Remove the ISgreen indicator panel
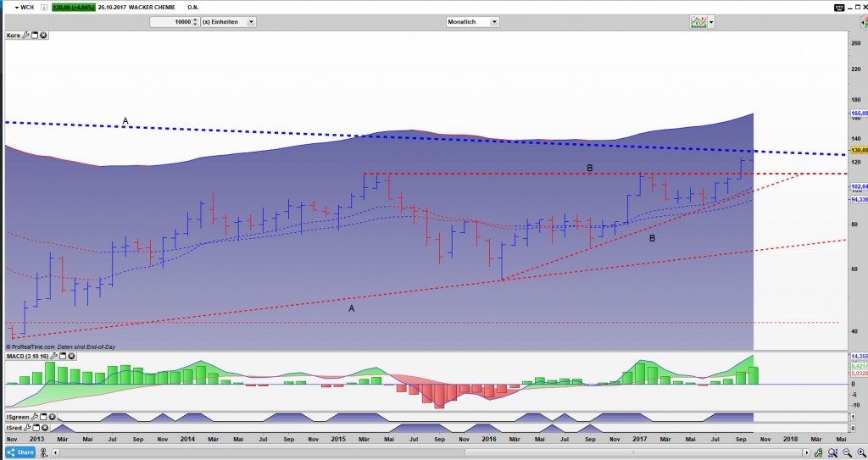This screenshot has width=868, height=460. click(x=52, y=417)
